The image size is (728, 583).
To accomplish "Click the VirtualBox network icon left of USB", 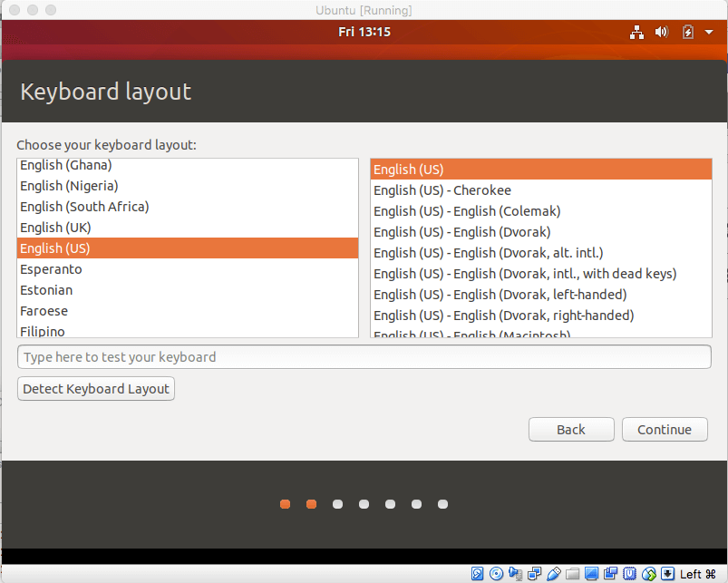I will [x=534, y=574].
